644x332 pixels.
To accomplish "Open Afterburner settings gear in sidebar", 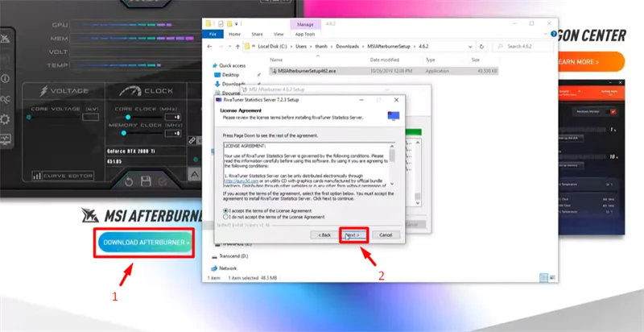I will tap(5, 119).
